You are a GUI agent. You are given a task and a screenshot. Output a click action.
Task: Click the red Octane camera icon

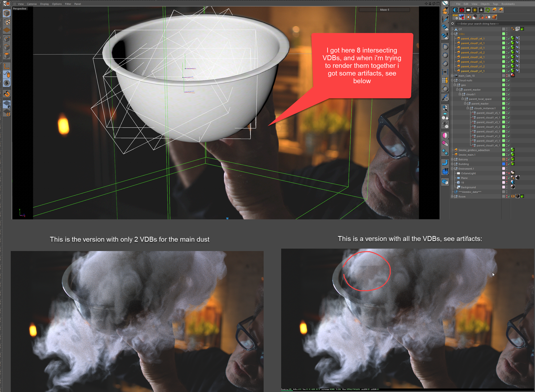tap(462, 10)
